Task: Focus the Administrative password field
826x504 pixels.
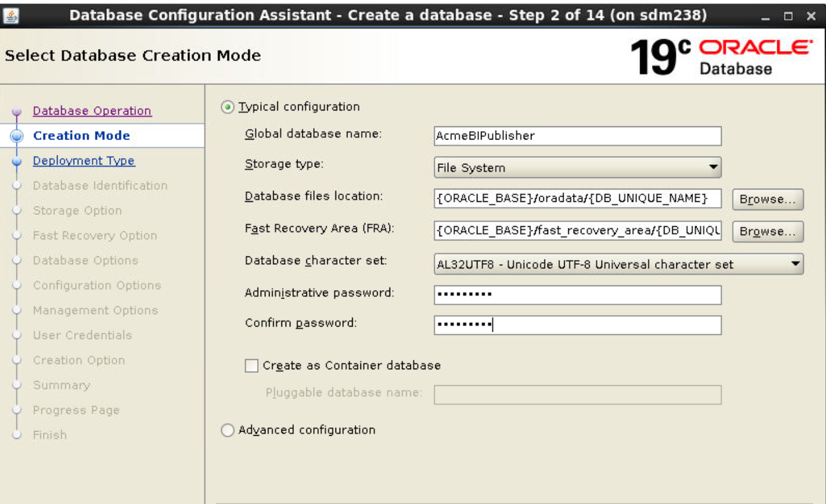Action: pos(578,294)
